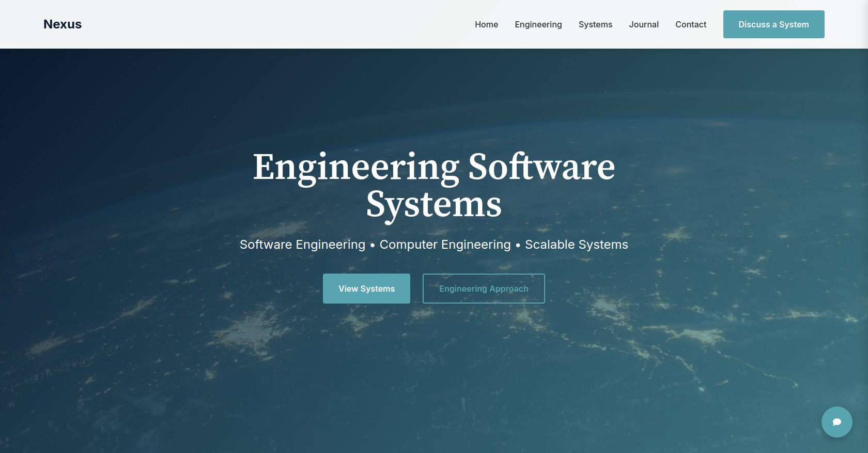Click the Computer Engineering subtitle text
868x453 pixels.
pos(445,245)
